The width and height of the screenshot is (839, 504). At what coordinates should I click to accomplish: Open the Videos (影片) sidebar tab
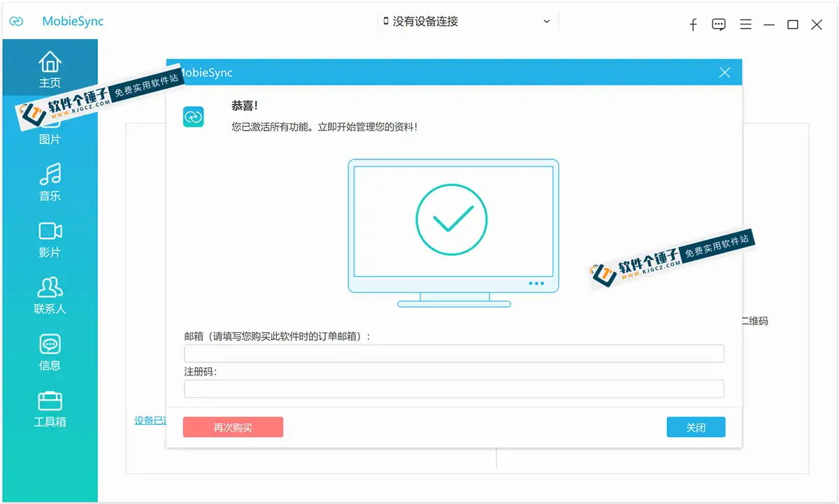(x=50, y=238)
